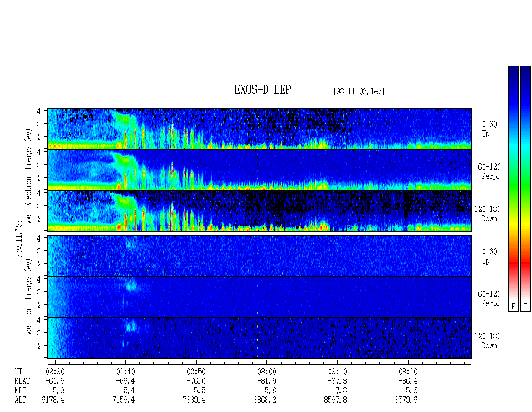The width and height of the screenshot is (532, 412).
Task: Click the electron 120-180 Down spectrogram panel
Action: (x=259, y=211)
